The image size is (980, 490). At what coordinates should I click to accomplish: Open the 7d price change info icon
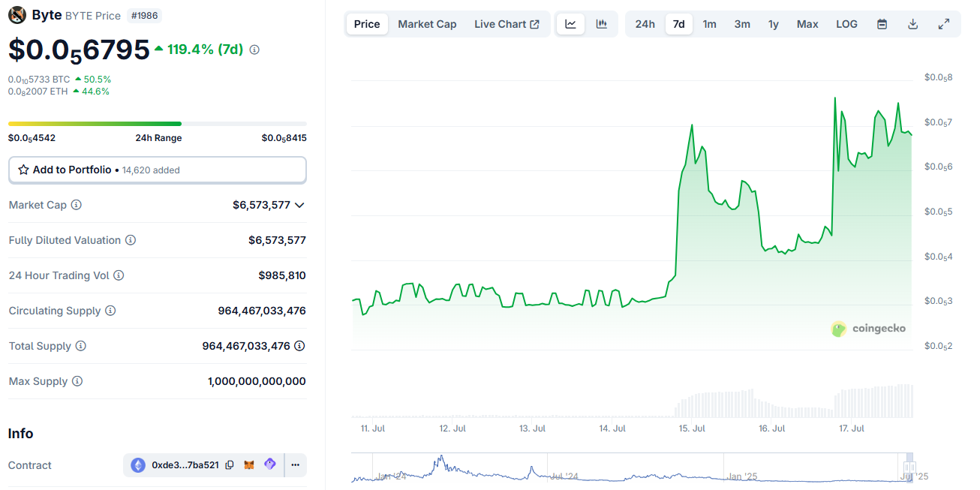tap(254, 50)
